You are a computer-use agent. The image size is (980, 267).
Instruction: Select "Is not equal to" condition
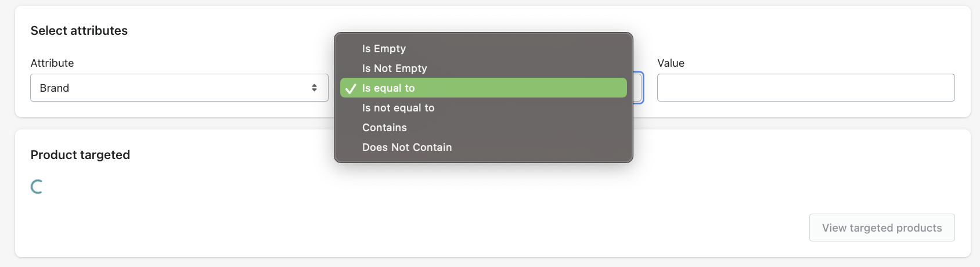coord(398,108)
